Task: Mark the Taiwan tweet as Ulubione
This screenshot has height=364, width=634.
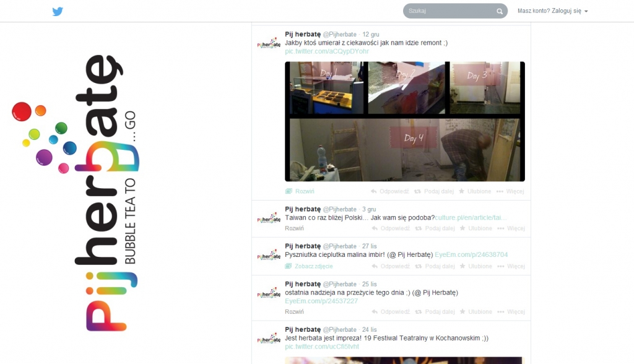Action: point(475,228)
